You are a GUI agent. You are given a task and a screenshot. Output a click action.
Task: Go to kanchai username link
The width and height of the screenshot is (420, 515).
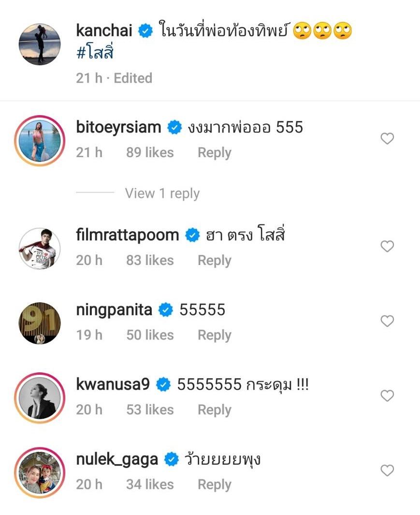(x=104, y=31)
